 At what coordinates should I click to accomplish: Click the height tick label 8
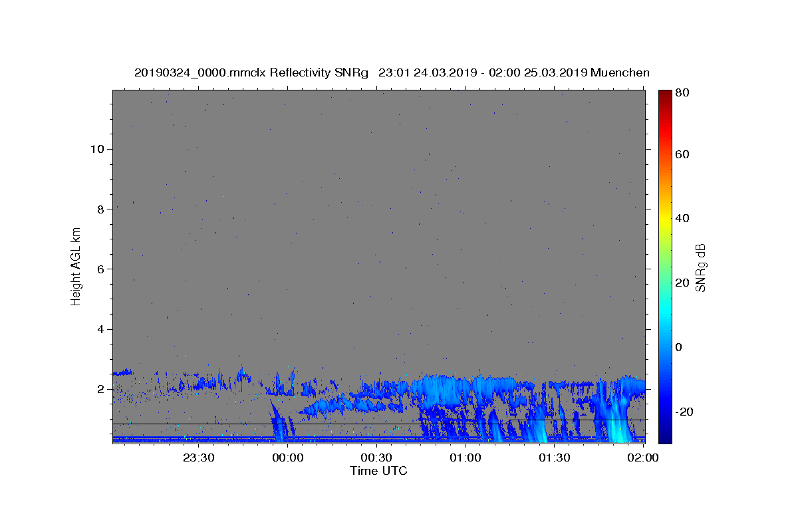(101, 209)
